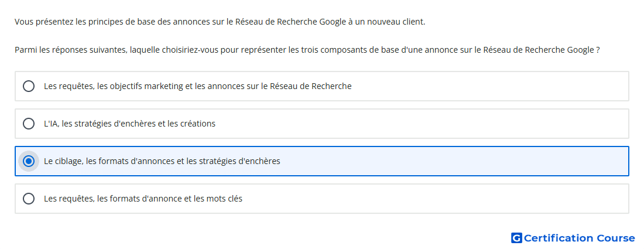The height and width of the screenshot is (249, 644).
Task: Click the selected radio beside Le ciblage
Action: (28, 161)
